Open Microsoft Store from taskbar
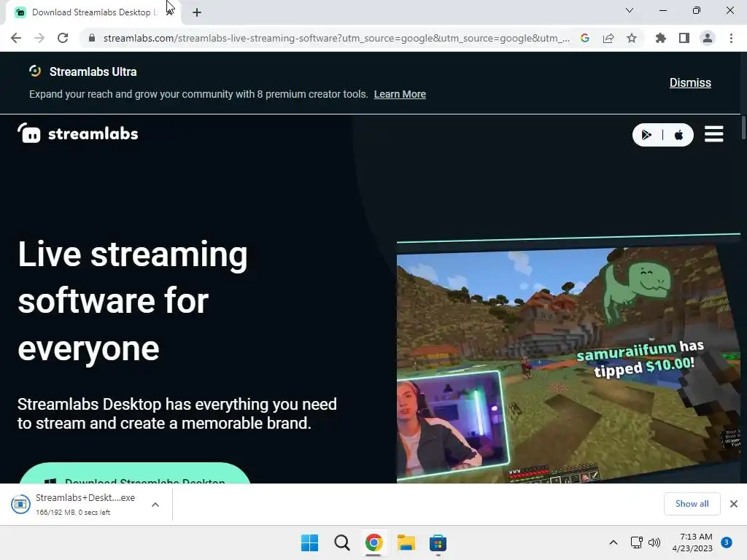This screenshot has width=747, height=560. pos(438,542)
